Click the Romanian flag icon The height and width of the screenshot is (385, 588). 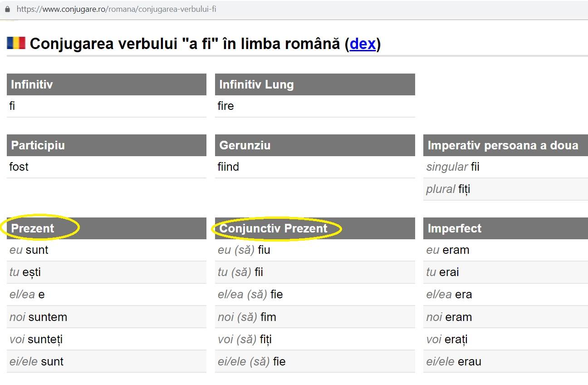point(16,43)
